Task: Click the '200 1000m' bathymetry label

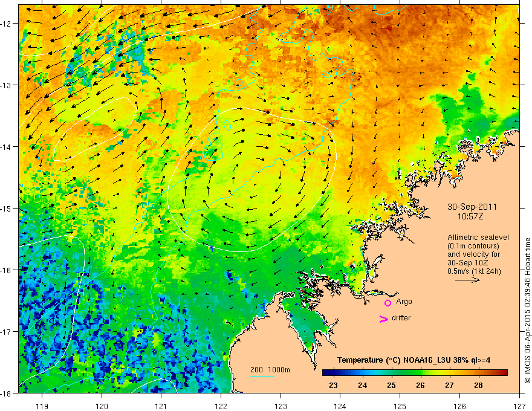Action: pos(270,370)
